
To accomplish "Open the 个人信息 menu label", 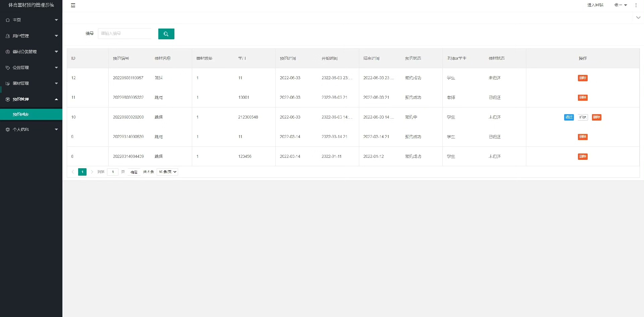I will click(x=21, y=130).
